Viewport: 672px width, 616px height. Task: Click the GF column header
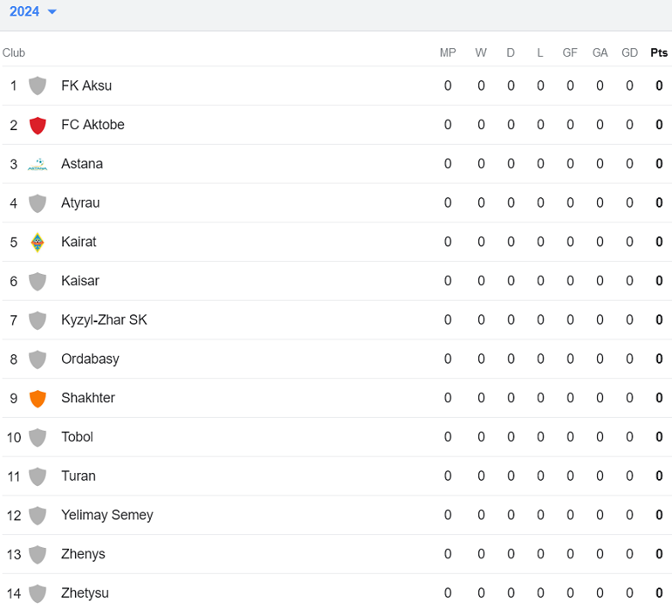(x=570, y=53)
